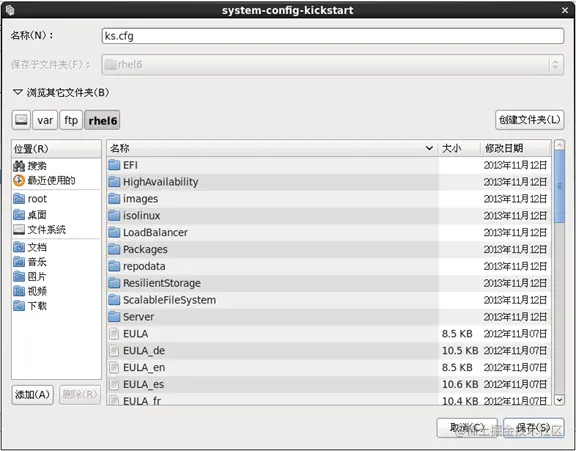
Task: Click the 取消(C) button
Action: [467, 428]
